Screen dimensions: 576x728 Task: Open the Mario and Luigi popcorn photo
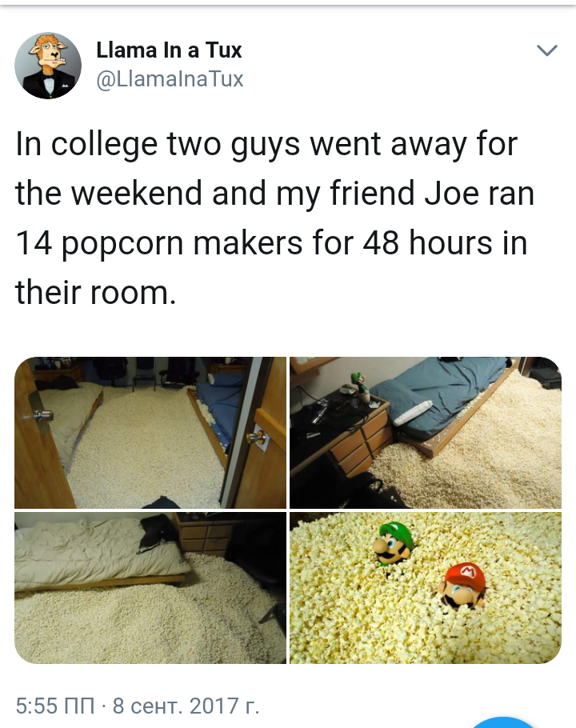(426, 588)
